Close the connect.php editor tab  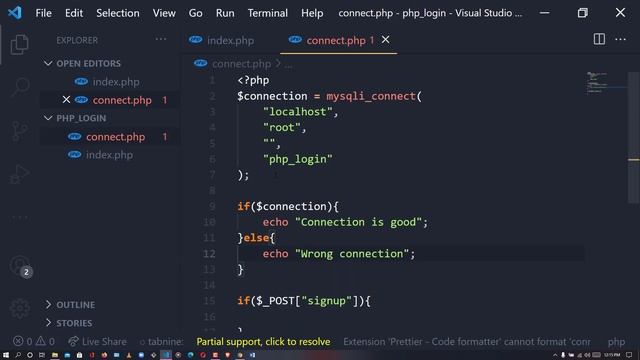pyautogui.click(x=385, y=40)
